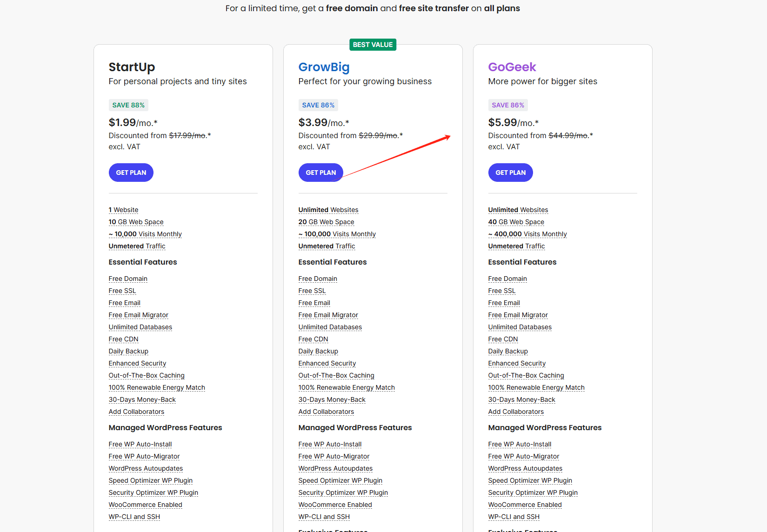Open '1 Website' feature tooltip in StartUp
The image size is (767, 532).
tap(124, 210)
